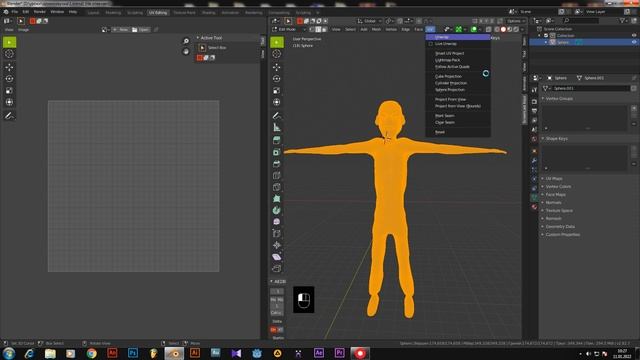Open the Image menu in the UV editor
This screenshot has width=640, height=360.
click(23, 30)
